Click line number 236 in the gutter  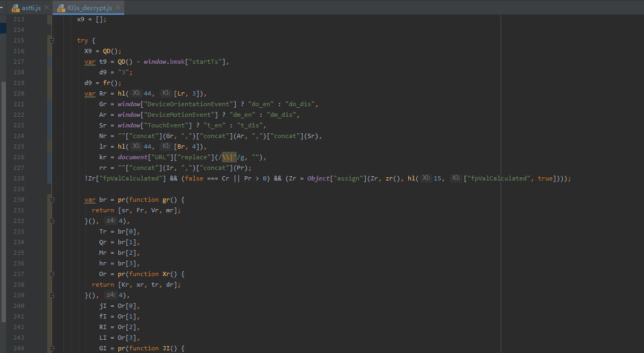click(19, 263)
